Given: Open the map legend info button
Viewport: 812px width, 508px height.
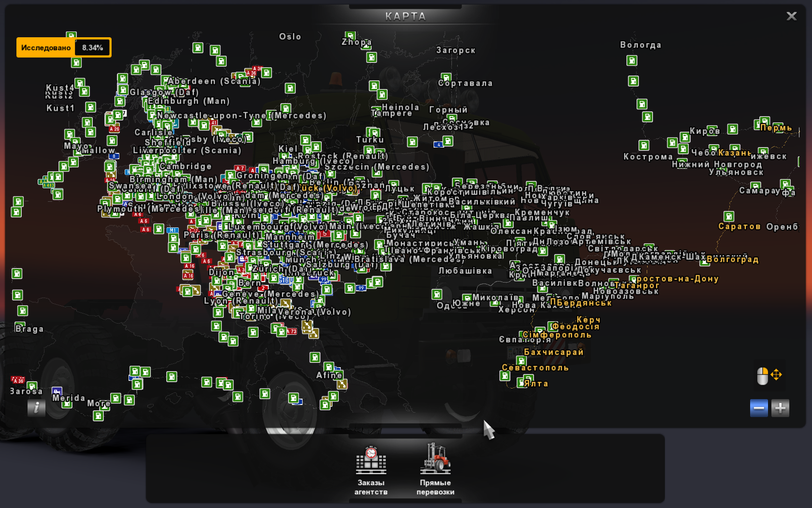Looking at the screenshot, I should click(36, 408).
